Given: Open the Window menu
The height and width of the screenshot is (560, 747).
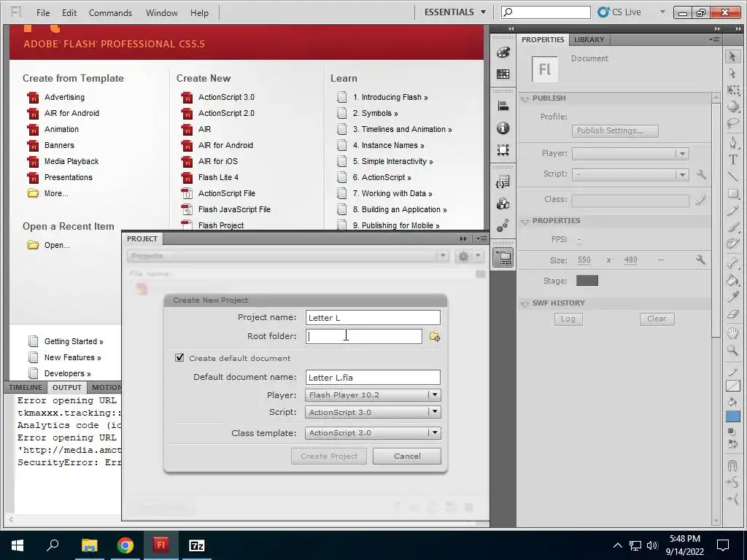Looking at the screenshot, I should [x=161, y=13].
